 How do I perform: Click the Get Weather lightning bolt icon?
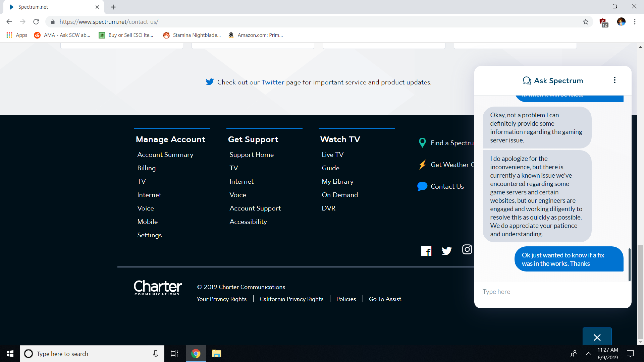point(422,165)
